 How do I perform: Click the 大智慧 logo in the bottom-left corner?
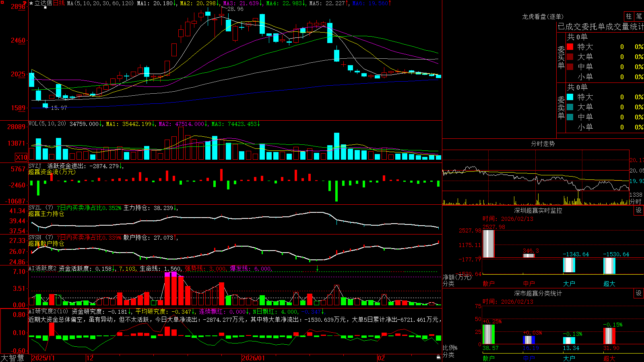pos(12,358)
